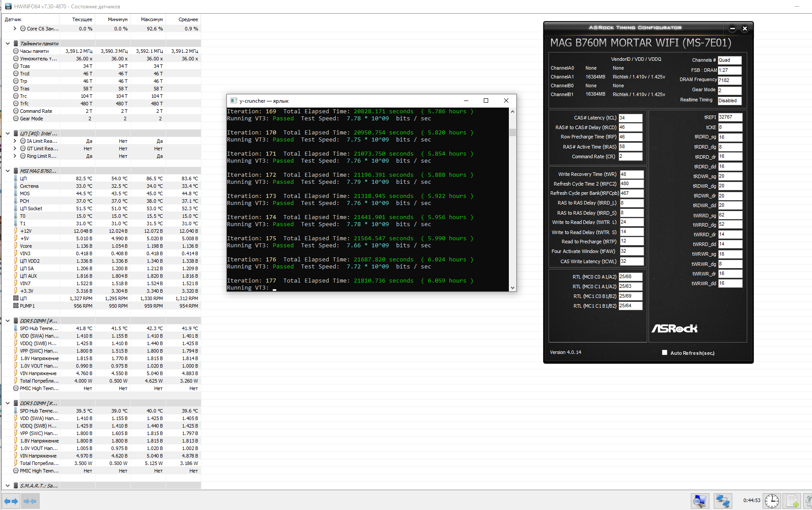
Task: Select the ЦП VDD2 voltage row label
Action: 30,261
